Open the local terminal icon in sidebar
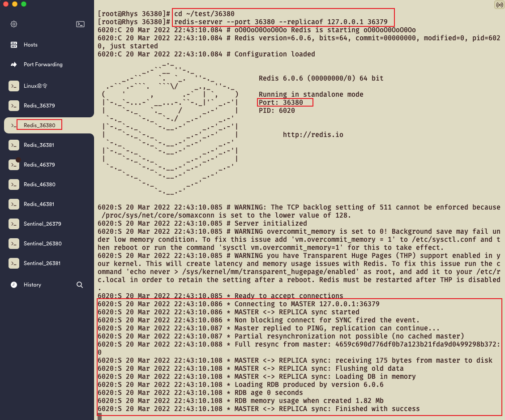505x420 pixels. 80,24
